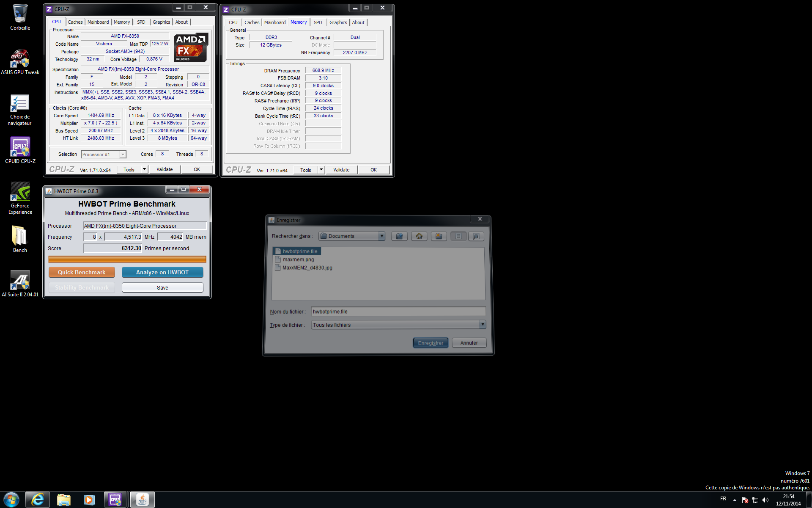Click the greyed-out Stability Benchmark button

tap(82, 287)
